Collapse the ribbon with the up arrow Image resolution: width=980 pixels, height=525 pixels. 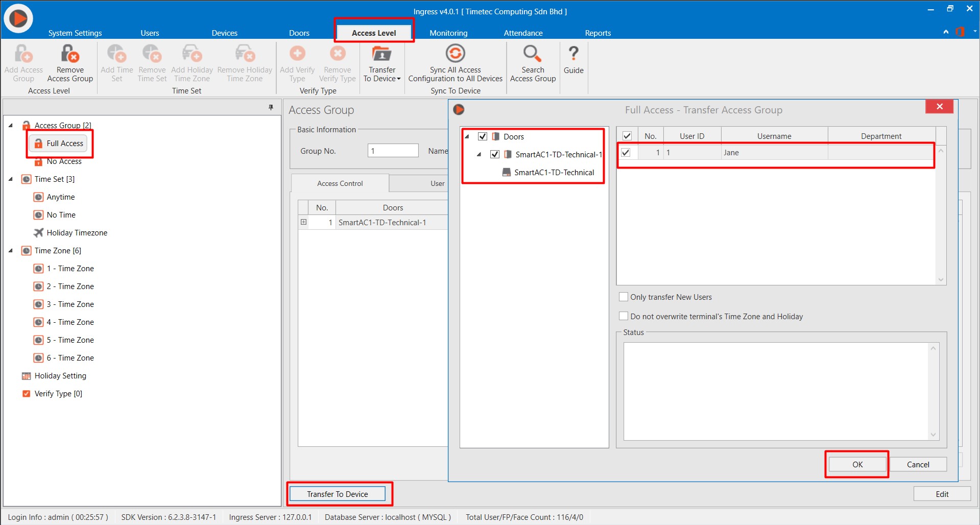[x=946, y=32]
